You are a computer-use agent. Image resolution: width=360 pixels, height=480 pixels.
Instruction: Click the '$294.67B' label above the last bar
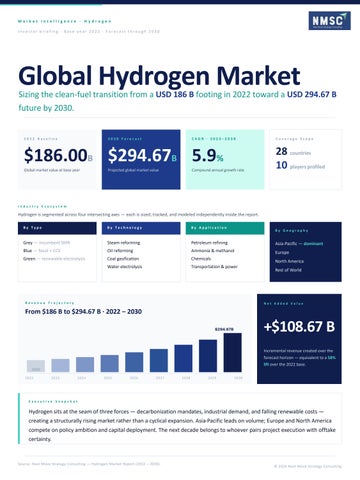coord(224,329)
